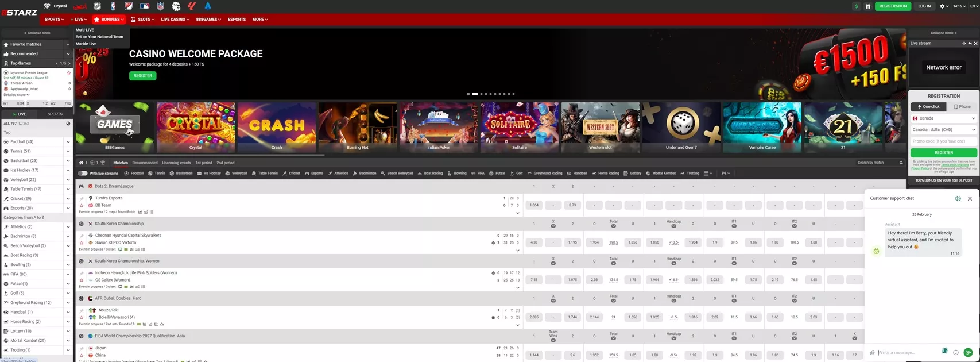The width and height of the screenshot is (980, 362).
Task: Toggle With live streams switch
Action: tap(83, 173)
